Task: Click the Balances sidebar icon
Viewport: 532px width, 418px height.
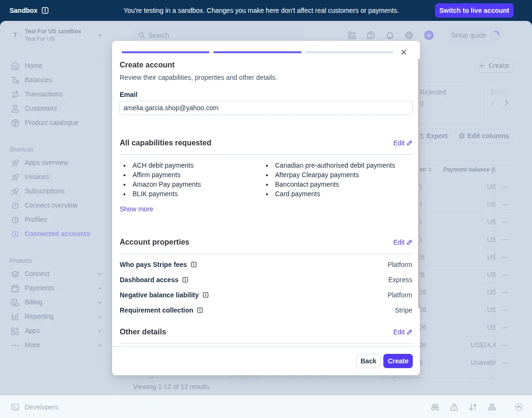Action: point(15,80)
